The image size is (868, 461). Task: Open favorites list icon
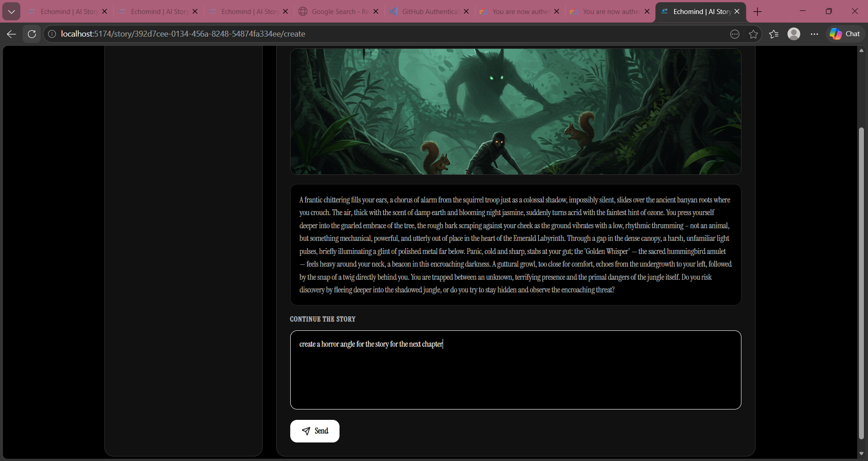tap(774, 34)
